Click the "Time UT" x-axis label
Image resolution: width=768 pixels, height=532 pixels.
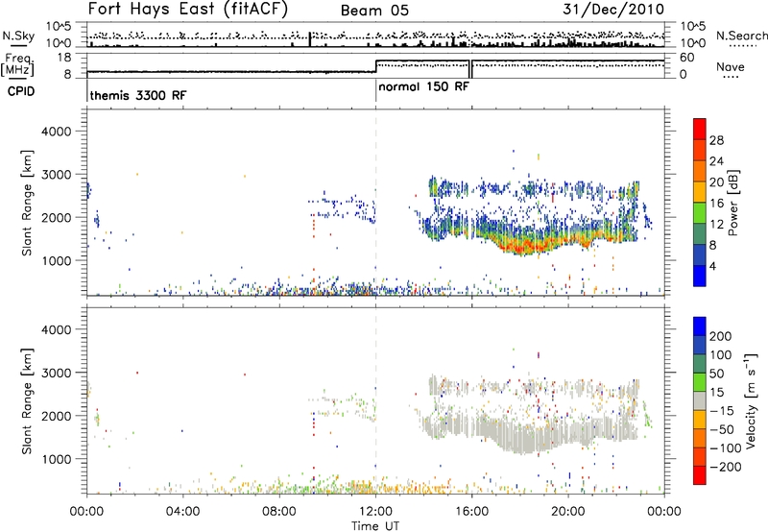pyautogui.click(x=375, y=526)
